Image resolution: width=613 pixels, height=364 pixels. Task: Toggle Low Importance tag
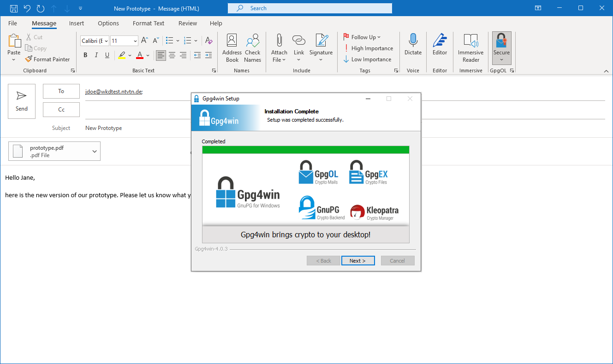[367, 59]
